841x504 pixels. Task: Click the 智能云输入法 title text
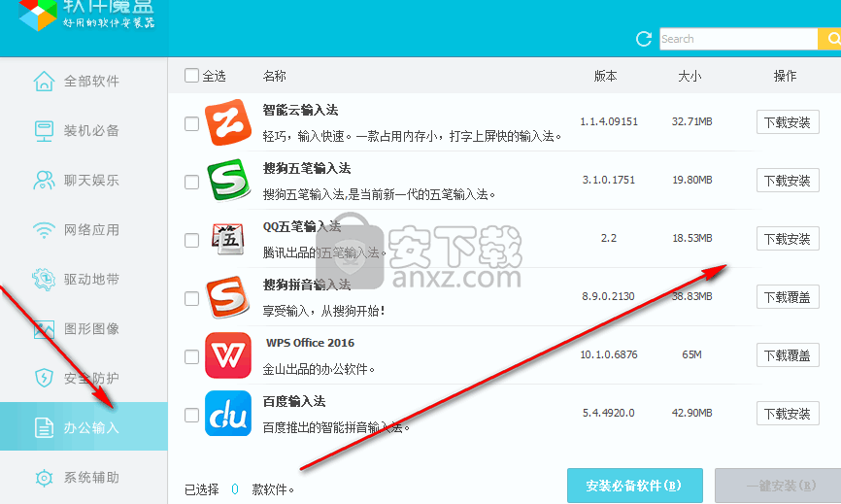[300, 110]
